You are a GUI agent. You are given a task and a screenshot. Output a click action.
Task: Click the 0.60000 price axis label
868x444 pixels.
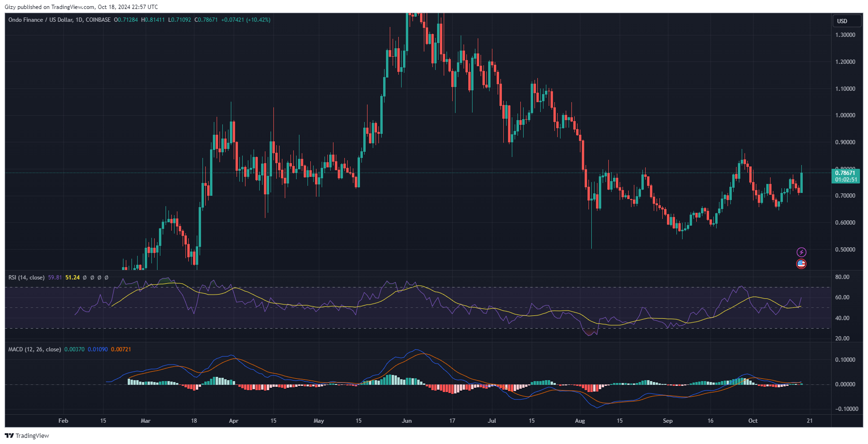point(845,223)
